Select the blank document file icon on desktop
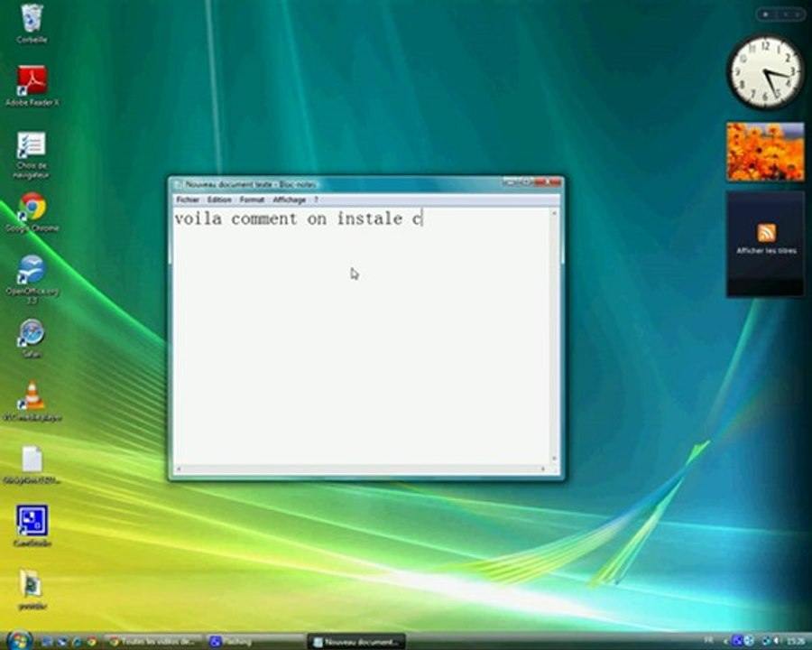The height and width of the screenshot is (650, 812). tap(32, 464)
